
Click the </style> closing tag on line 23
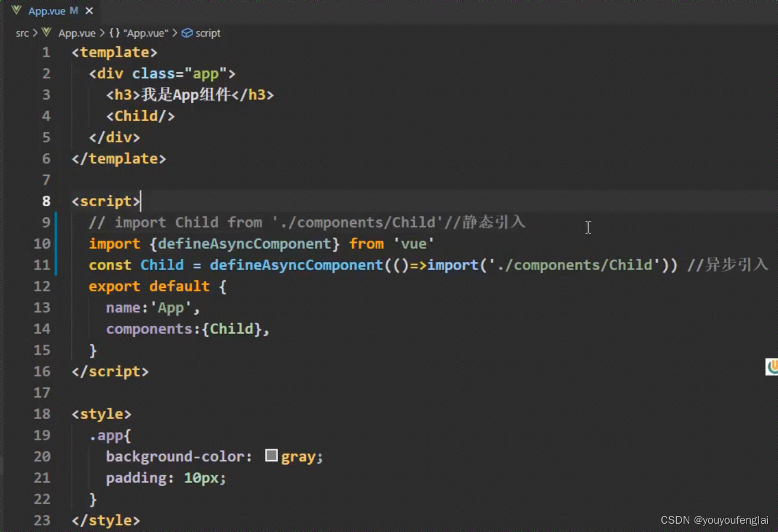[106, 520]
